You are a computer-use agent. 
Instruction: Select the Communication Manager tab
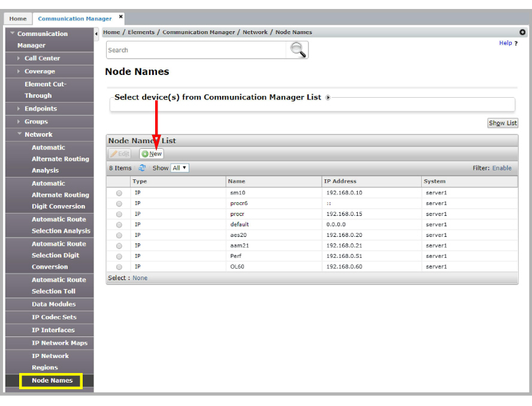tap(75, 19)
